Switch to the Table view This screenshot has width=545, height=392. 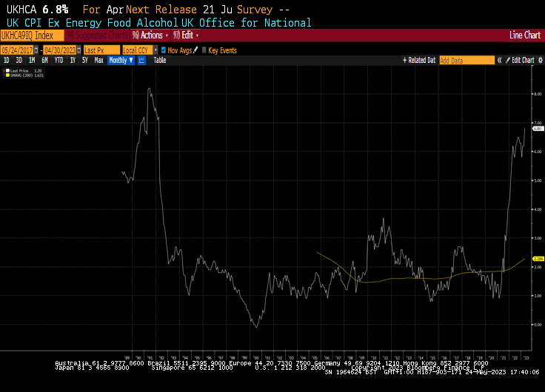[x=160, y=61]
